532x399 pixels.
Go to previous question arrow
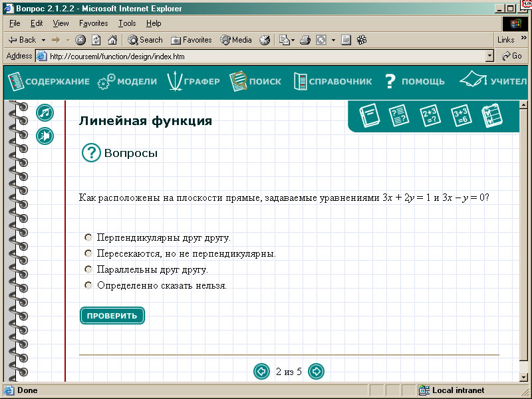tap(261, 371)
